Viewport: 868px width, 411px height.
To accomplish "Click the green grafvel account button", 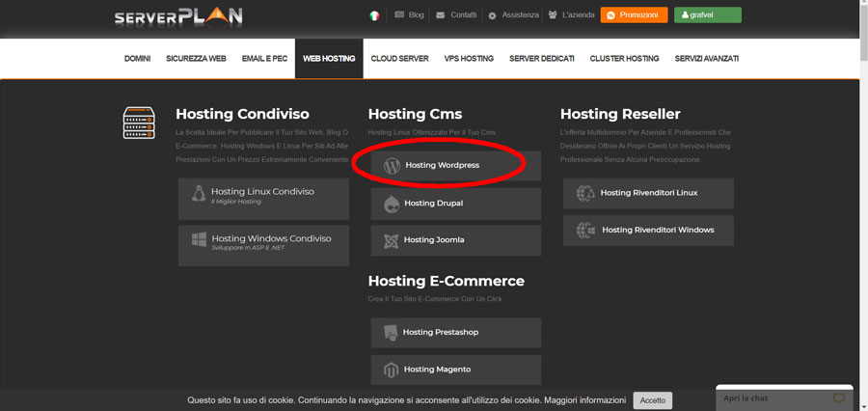I will [708, 15].
